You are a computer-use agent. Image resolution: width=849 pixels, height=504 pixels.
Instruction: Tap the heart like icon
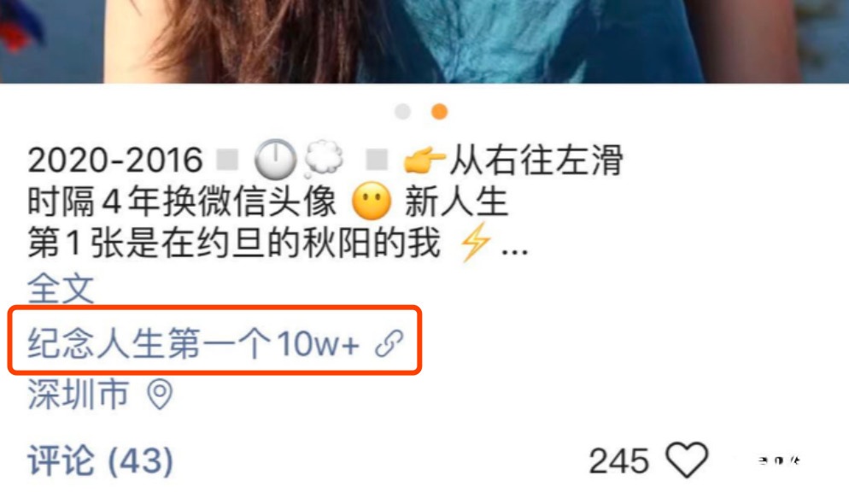[687, 460]
